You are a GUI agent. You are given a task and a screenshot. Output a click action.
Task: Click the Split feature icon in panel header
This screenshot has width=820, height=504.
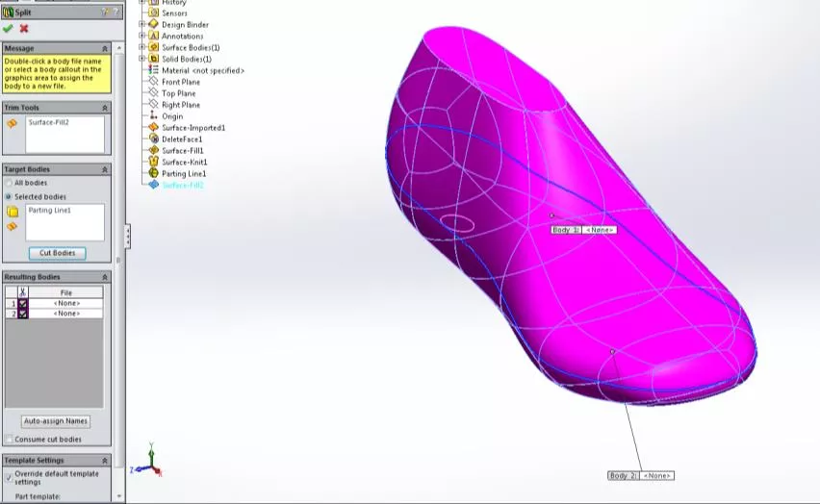click(x=8, y=13)
